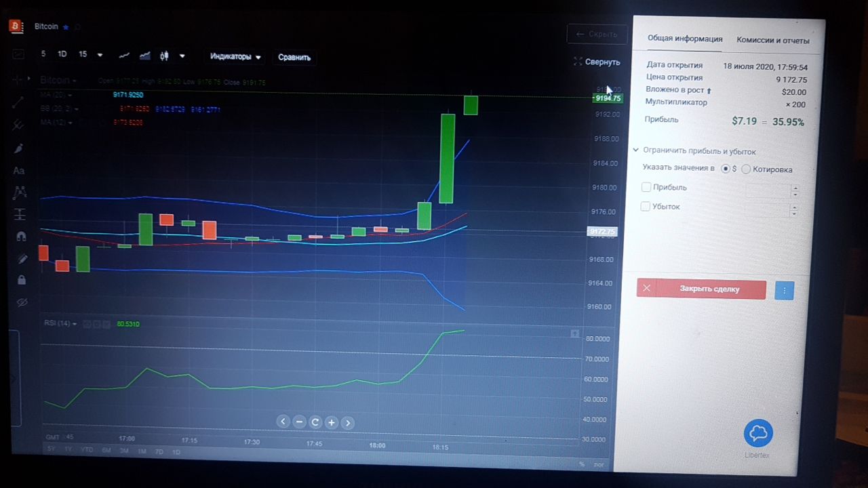Select the 5 minute timeframe
Viewport: 868px width, 488px height.
tap(43, 54)
